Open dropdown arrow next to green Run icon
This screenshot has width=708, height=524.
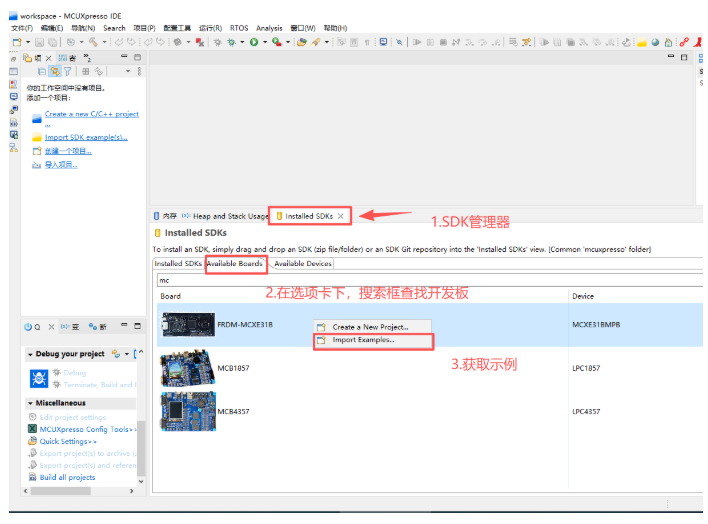(x=265, y=42)
